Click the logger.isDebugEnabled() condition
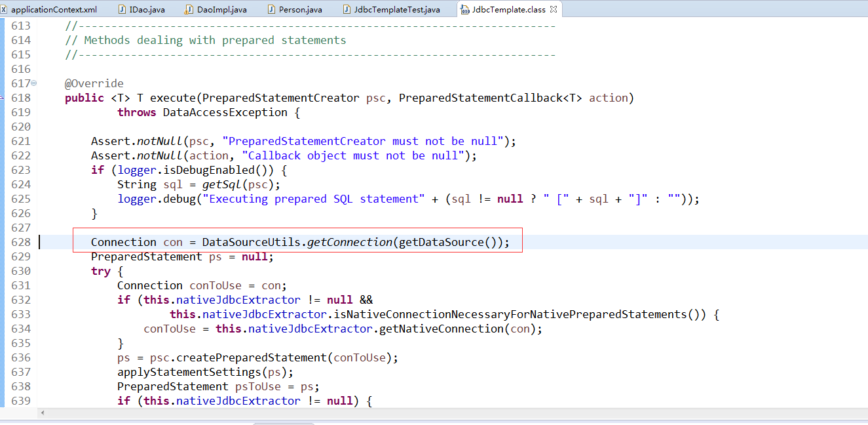Viewport: 868px width, 425px height. coord(195,170)
